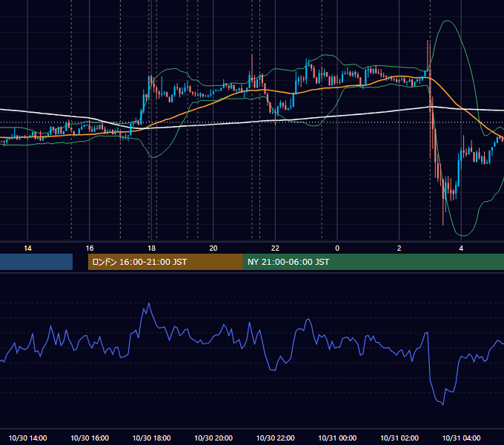Click the 16 hour label on the chart axis
Viewport: 504px width, 445px height.
click(x=90, y=248)
